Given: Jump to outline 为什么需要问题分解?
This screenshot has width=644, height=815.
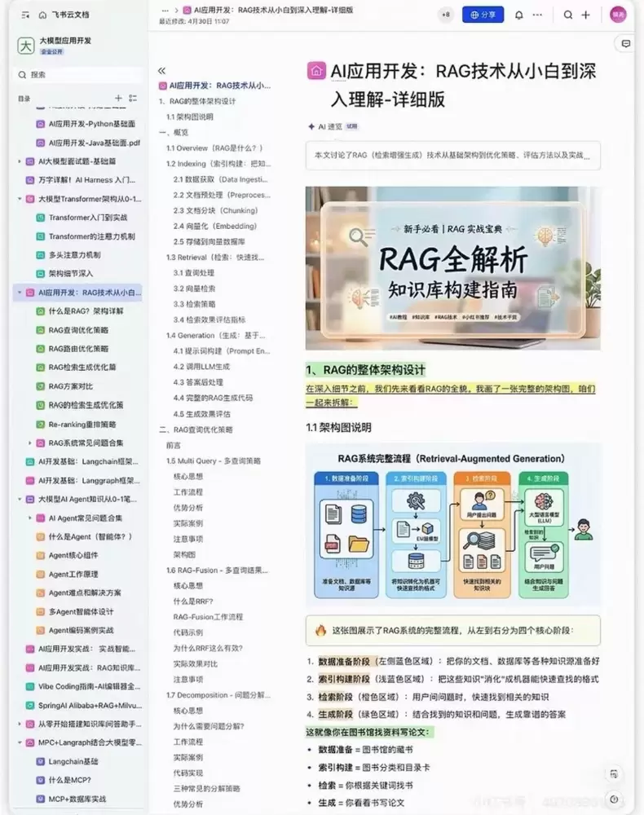Looking at the screenshot, I should click(x=209, y=726).
